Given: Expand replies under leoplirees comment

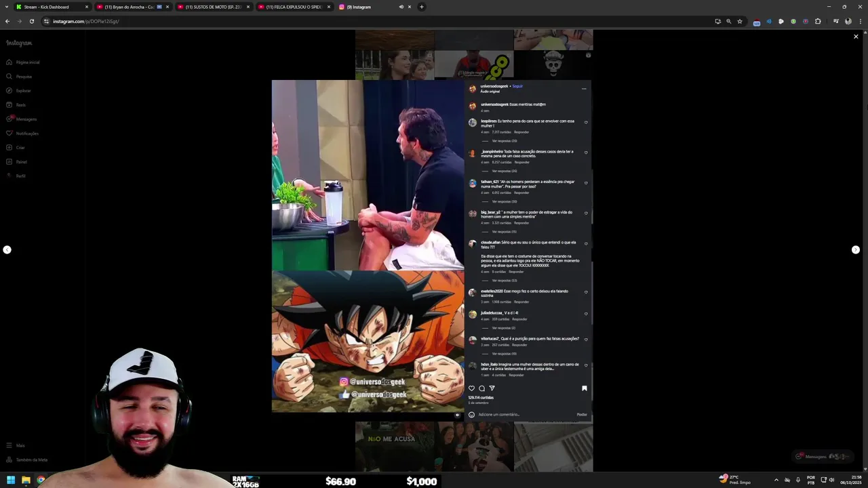Looking at the screenshot, I should [504, 141].
